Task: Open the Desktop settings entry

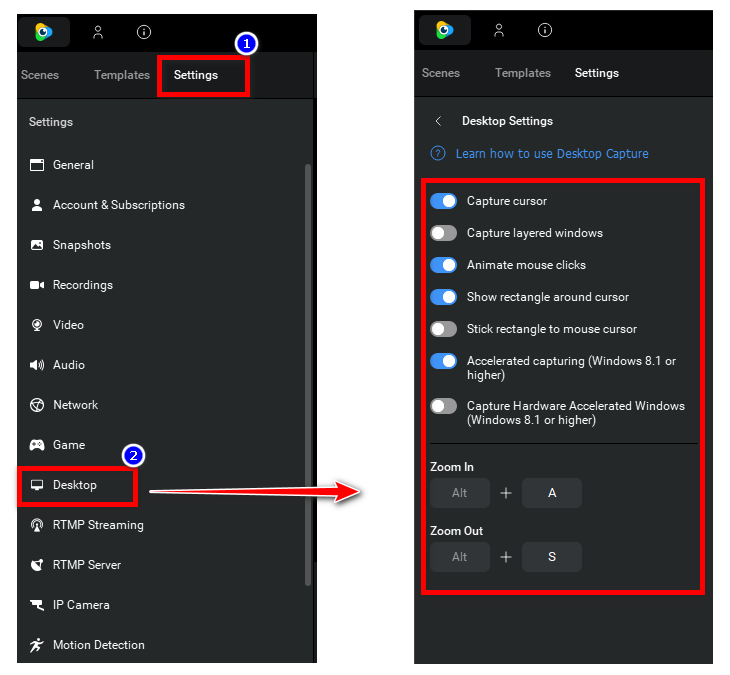Action: pos(75,485)
